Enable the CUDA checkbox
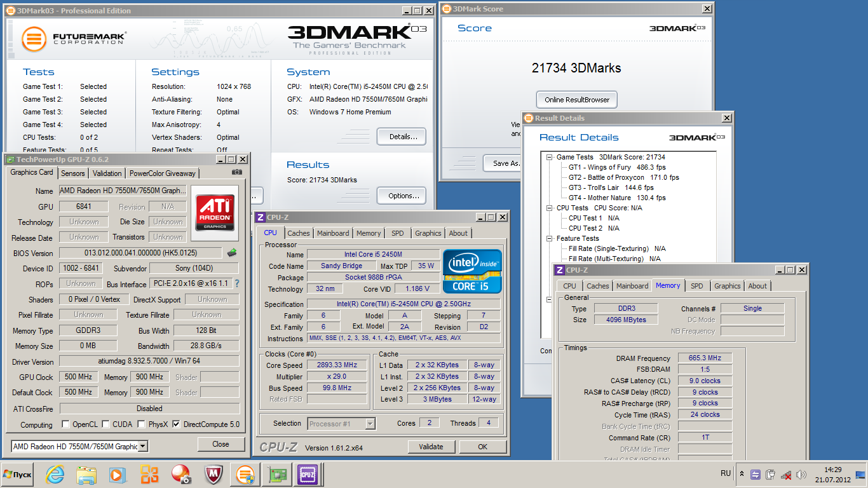 [105, 424]
